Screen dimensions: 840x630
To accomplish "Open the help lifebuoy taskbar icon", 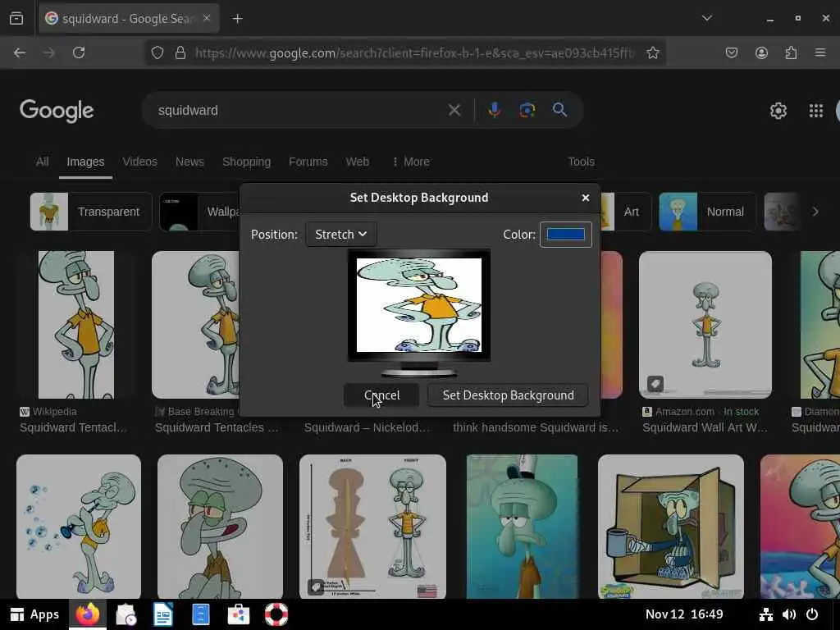I will [x=276, y=614].
